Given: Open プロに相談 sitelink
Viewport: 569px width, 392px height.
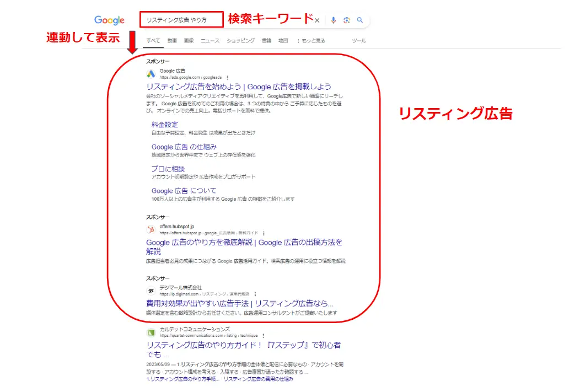Looking at the screenshot, I should pyautogui.click(x=168, y=169).
